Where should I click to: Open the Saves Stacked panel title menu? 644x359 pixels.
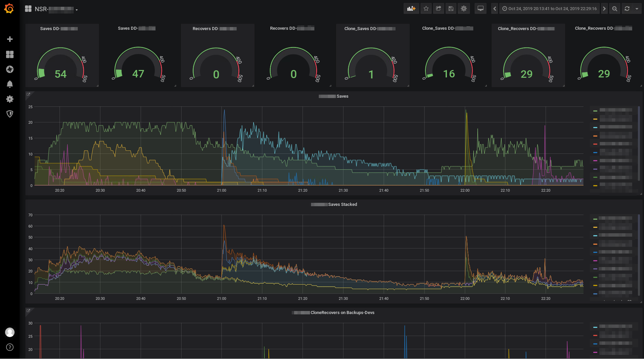pos(334,205)
